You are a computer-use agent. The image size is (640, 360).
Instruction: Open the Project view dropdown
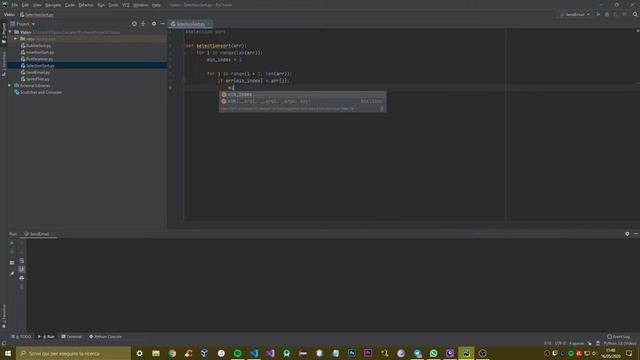23,24
